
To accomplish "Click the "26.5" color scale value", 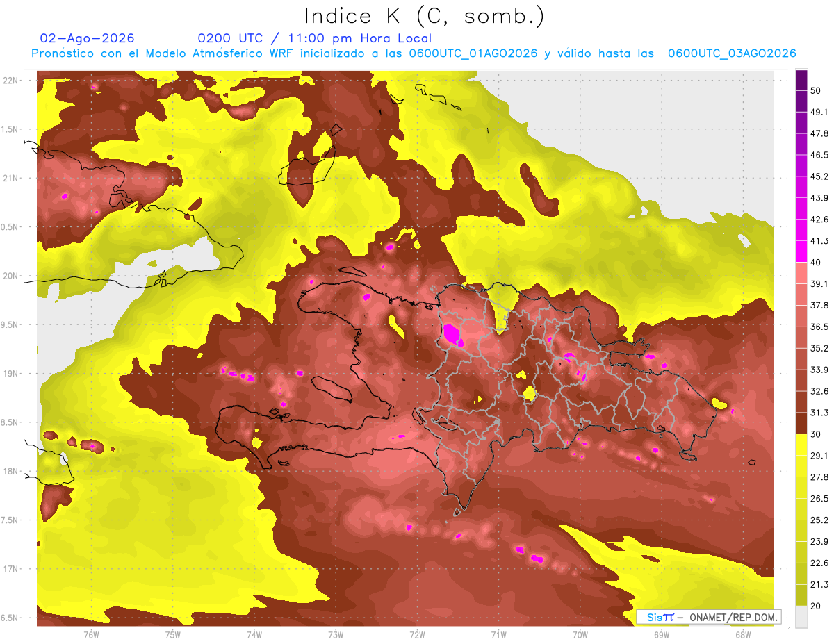I will click(x=820, y=499).
